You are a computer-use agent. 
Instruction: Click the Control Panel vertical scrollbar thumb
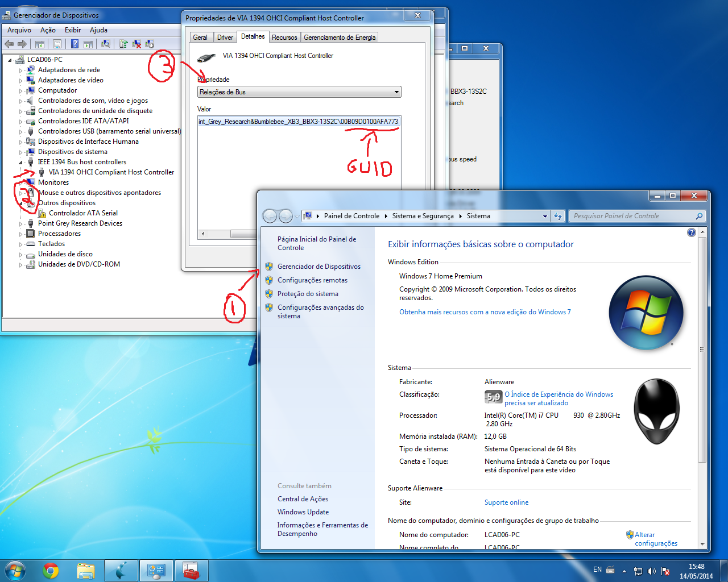tap(702, 350)
